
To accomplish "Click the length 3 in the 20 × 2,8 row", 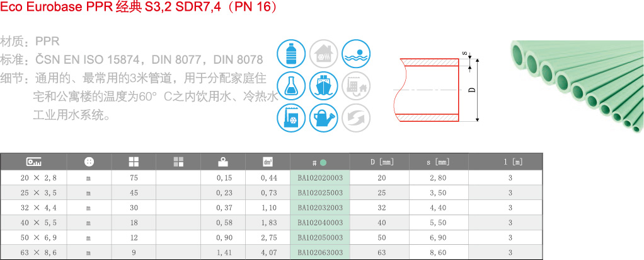I will tap(510, 178).
